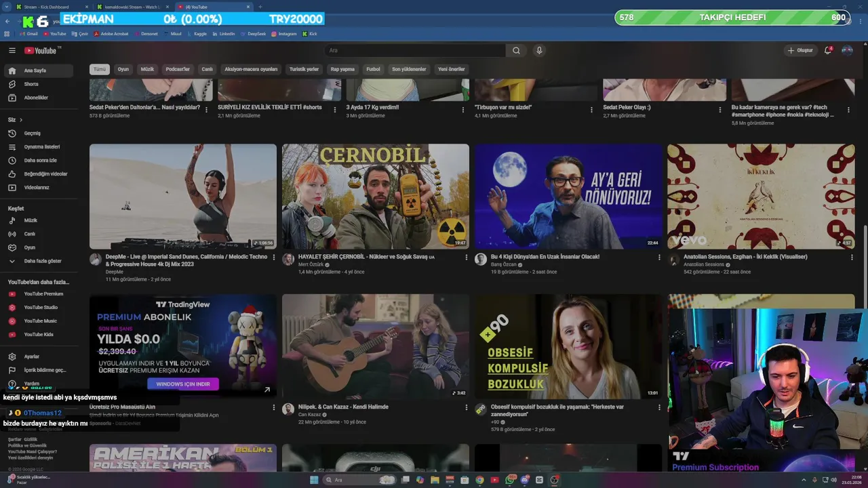Open Chrome from the taskbar

(x=479, y=480)
